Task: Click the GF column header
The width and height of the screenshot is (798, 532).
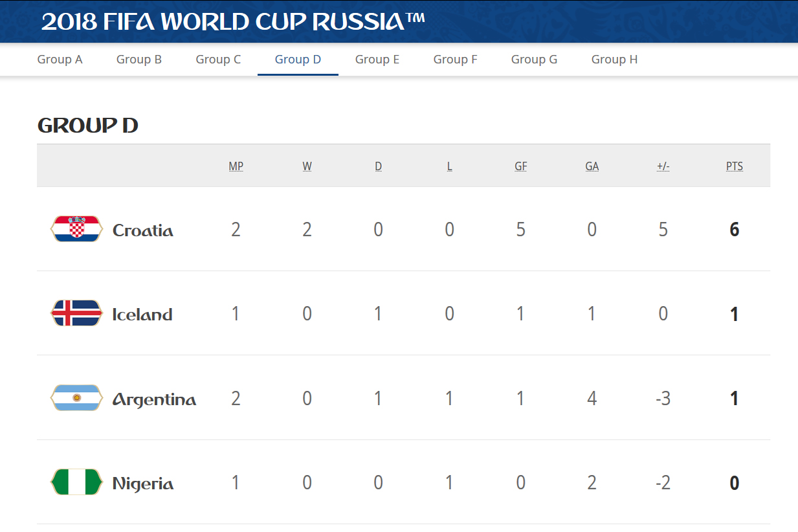Action: (521, 166)
